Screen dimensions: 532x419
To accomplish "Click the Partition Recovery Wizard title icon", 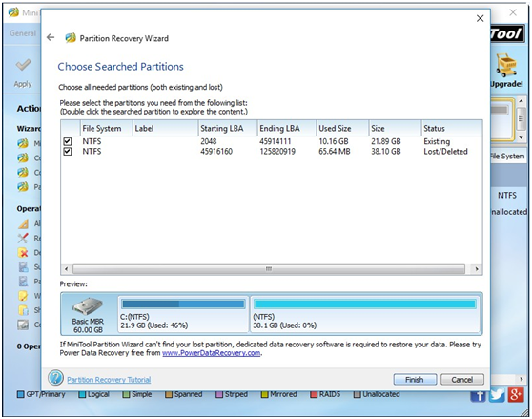I will click(x=71, y=37).
